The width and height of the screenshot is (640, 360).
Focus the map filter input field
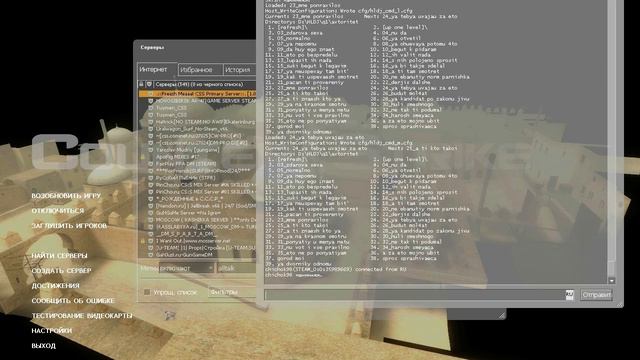tap(236, 268)
